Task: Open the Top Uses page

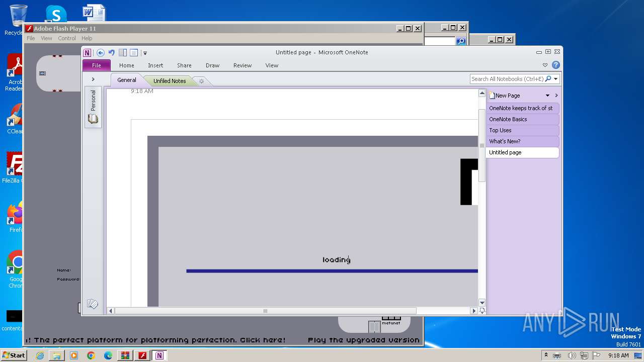Action: tap(522, 130)
